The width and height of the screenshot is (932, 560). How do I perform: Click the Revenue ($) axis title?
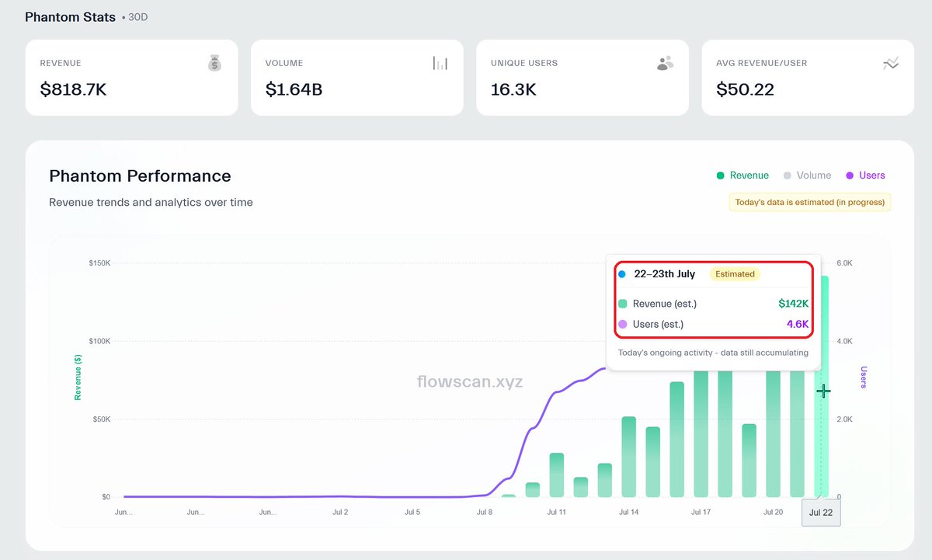point(78,377)
